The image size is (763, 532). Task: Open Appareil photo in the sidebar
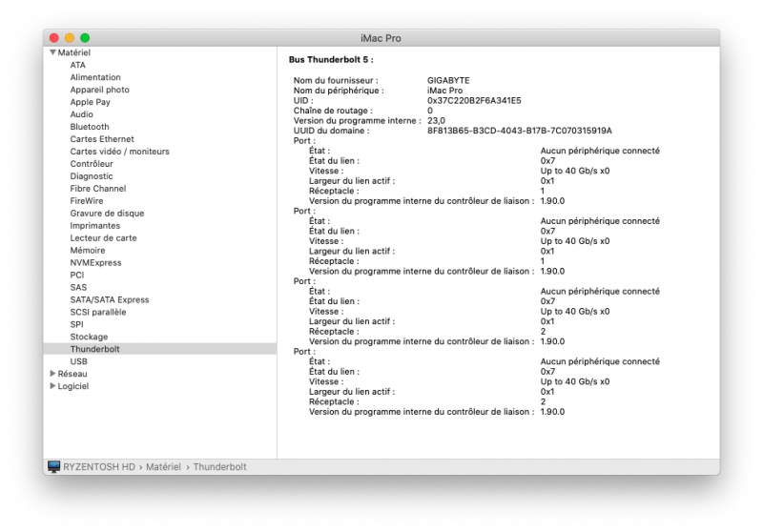coord(100,90)
